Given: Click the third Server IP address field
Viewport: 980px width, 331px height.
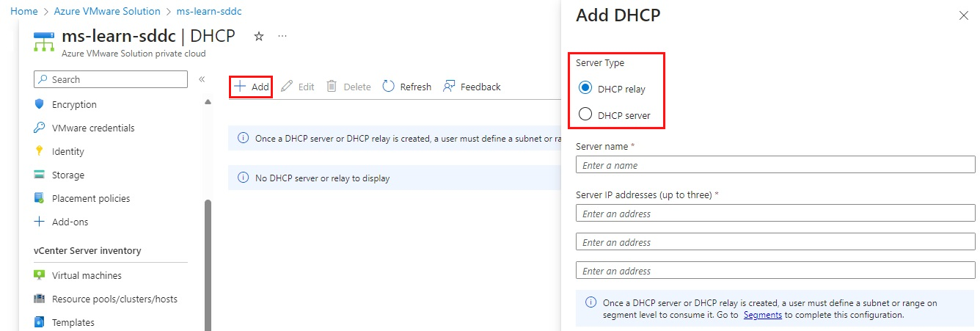Looking at the screenshot, I should pyautogui.click(x=775, y=271).
